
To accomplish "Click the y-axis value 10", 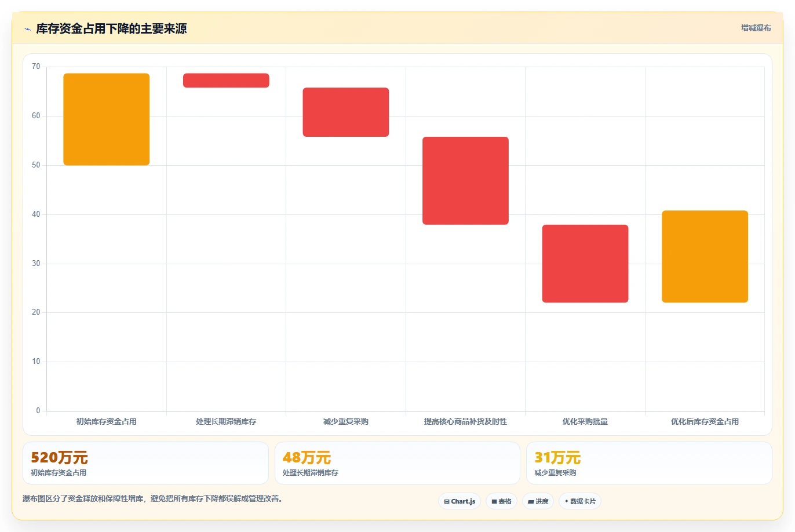I will coord(36,362).
